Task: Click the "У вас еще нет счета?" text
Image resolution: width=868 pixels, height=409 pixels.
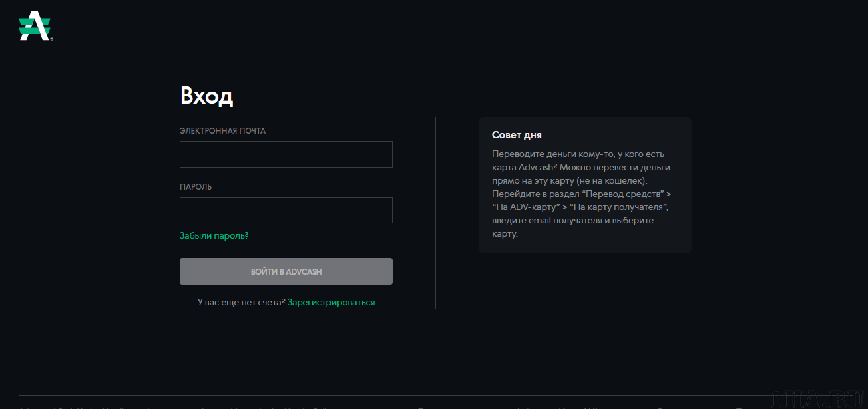Action: [241, 303]
